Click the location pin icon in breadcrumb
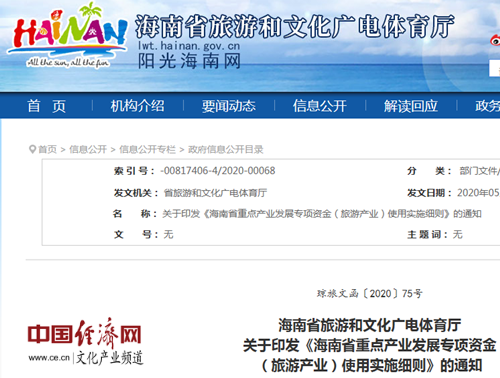Screen dimensions: 500x378 pos(32,149)
